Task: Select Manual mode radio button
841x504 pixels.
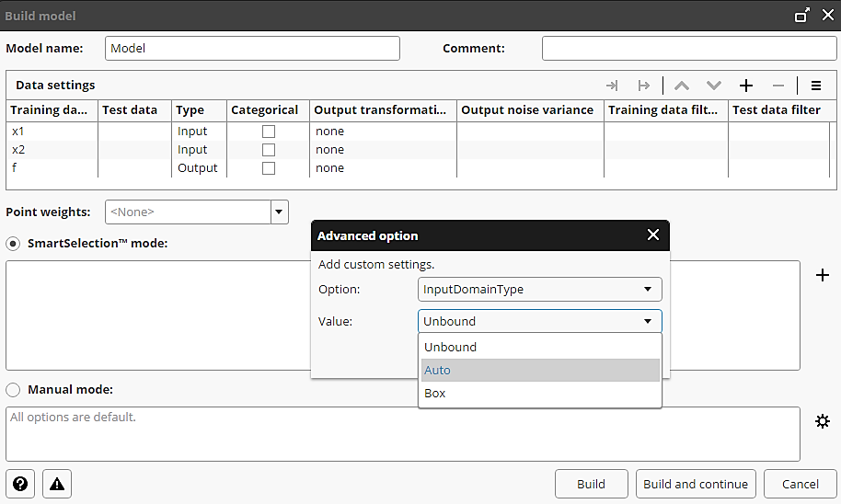Action: tap(13, 390)
